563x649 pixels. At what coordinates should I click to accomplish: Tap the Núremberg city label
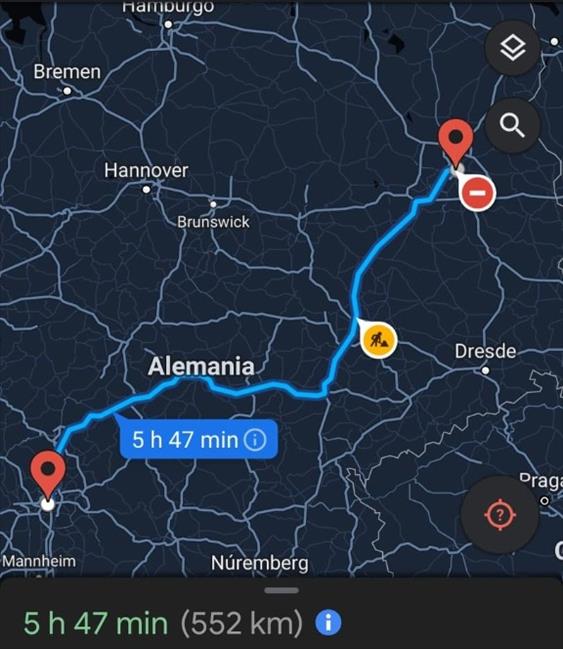pos(260,563)
